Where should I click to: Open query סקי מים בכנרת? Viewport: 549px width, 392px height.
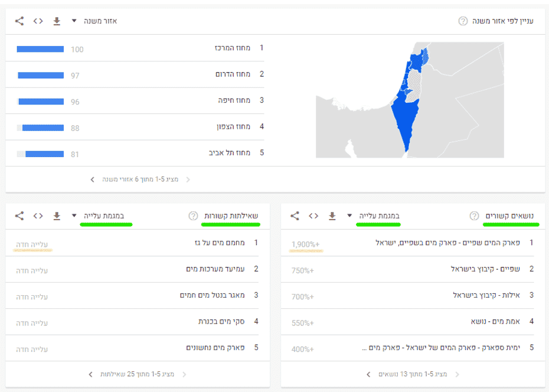click(x=221, y=321)
